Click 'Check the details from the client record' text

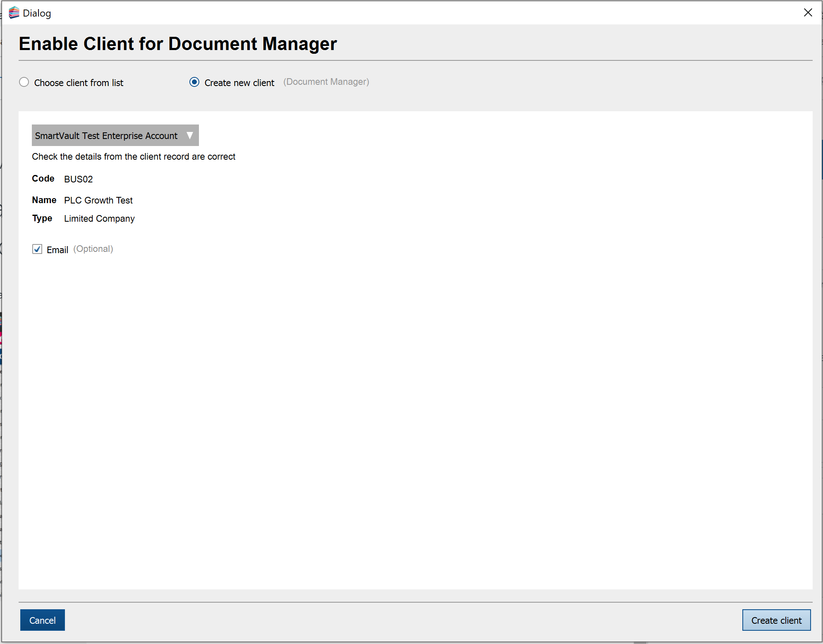111,156
